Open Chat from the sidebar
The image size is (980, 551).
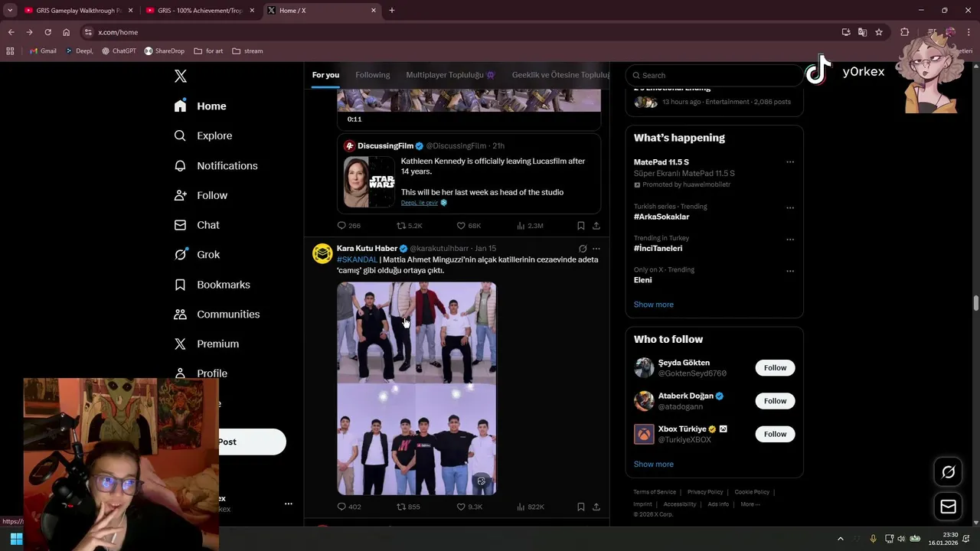(x=197, y=225)
